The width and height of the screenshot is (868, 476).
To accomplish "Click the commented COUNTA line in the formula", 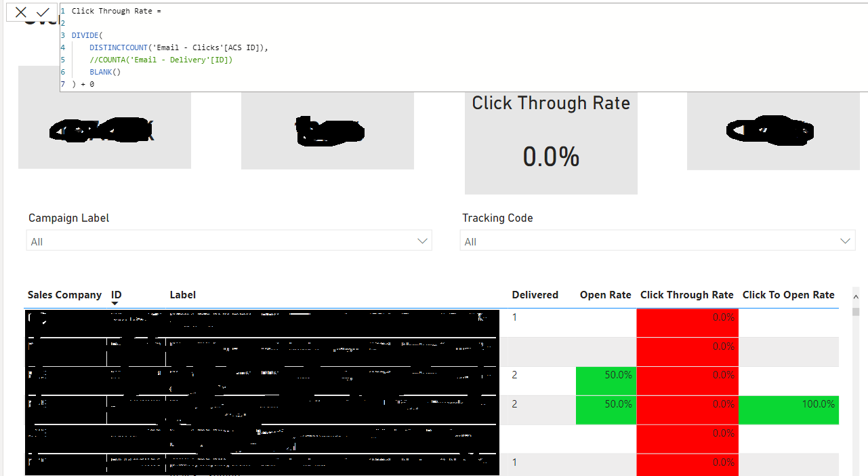I will (x=161, y=60).
